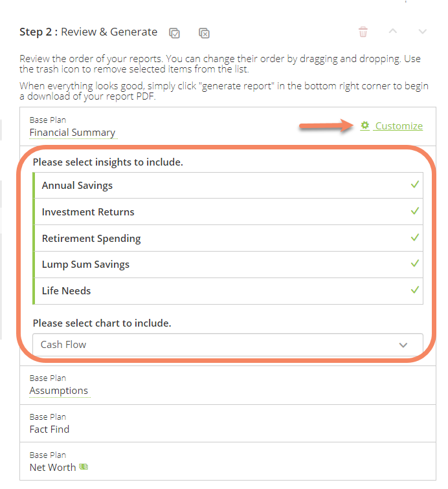448x489 pixels.
Task: Open the Cash Flow chart dropdown
Action: pos(228,345)
